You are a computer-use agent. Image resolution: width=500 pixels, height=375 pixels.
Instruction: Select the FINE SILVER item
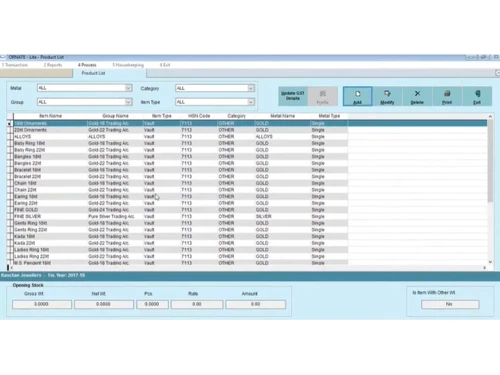[28, 217]
